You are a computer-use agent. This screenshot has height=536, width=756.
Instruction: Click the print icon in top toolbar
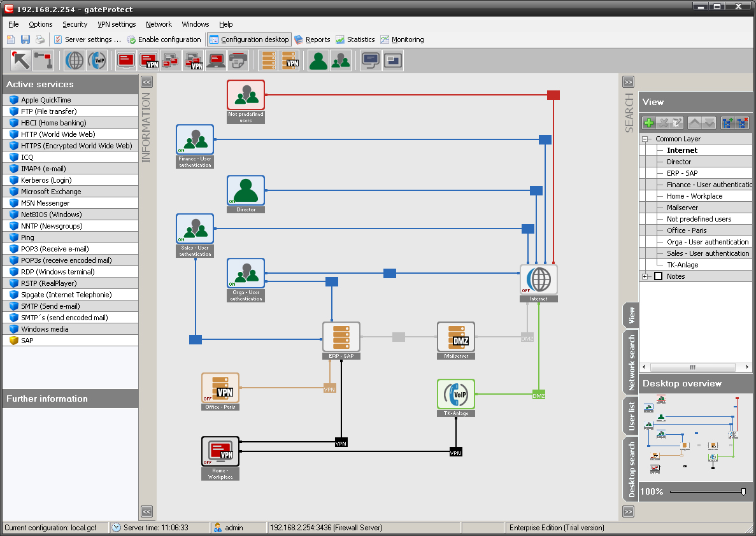click(x=40, y=39)
